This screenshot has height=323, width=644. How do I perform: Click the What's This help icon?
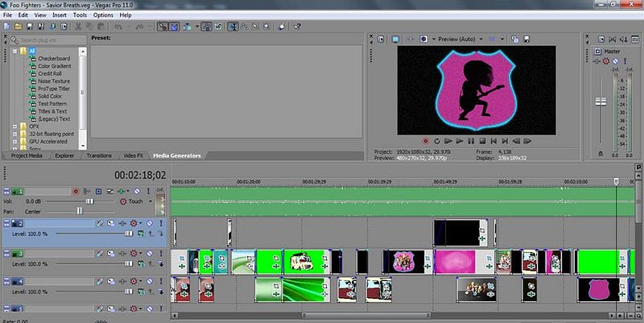[x=297, y=27]
